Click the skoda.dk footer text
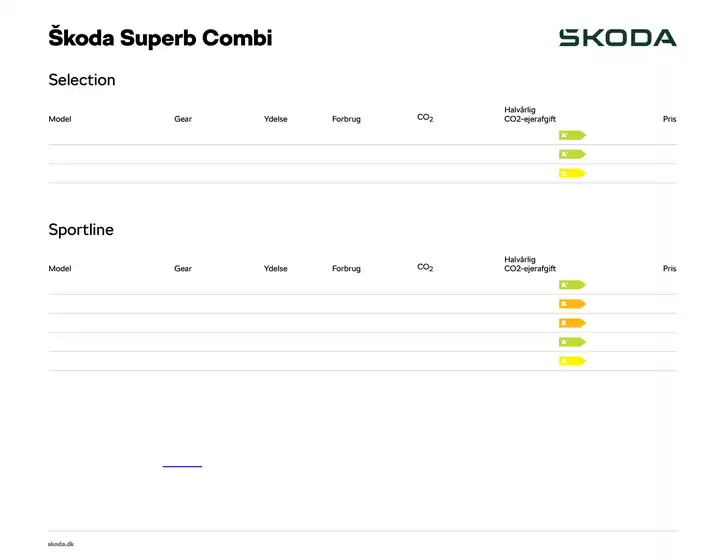725x560 pixels. (x=61, y=544)
